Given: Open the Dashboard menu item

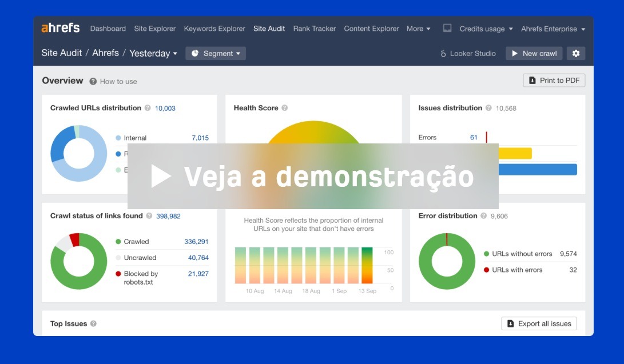Looking at the screenshot, I should (x=108, y=29).
